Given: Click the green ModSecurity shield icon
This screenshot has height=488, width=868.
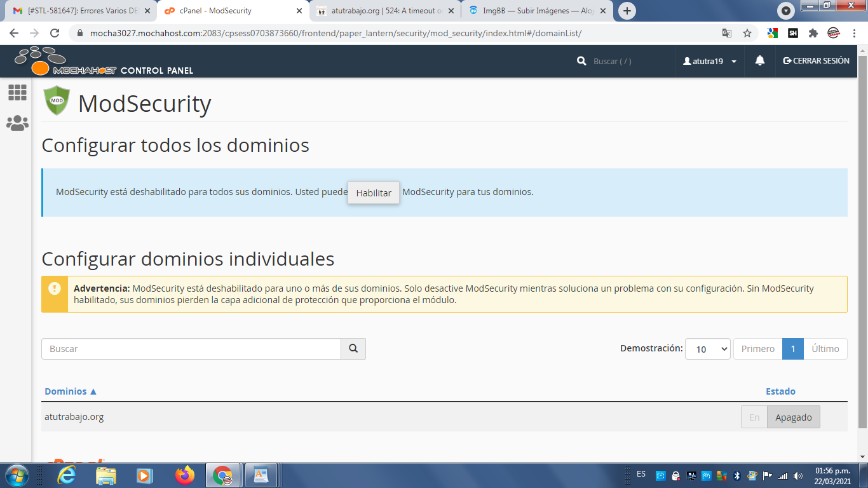Looking at the screenshot, I should pos(57,100).
